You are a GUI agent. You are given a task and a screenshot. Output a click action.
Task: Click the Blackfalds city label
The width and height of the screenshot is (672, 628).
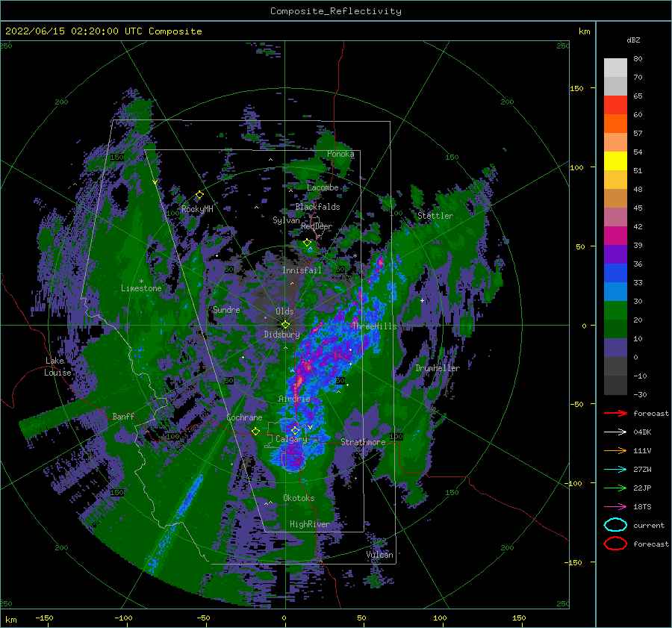(x=317, y=207)
